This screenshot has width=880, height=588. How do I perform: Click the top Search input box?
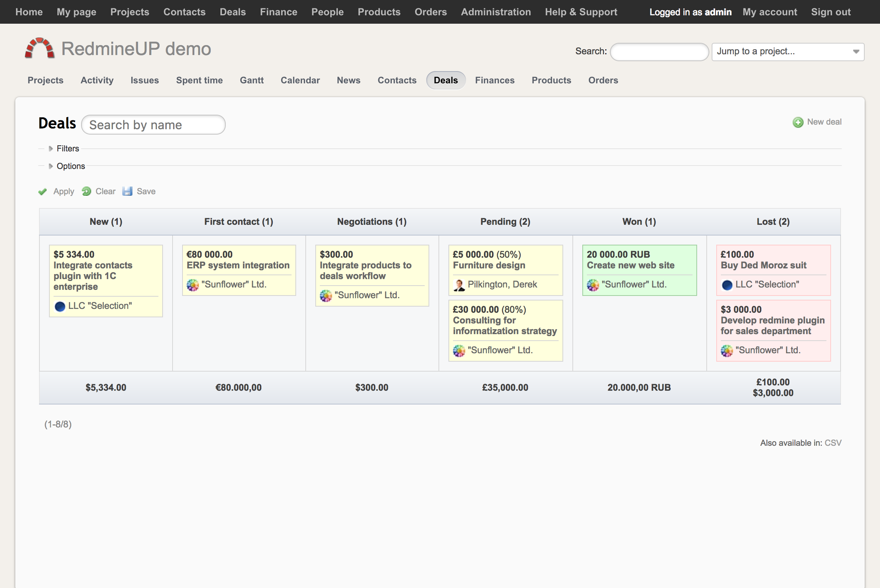[x=659, y=52]
